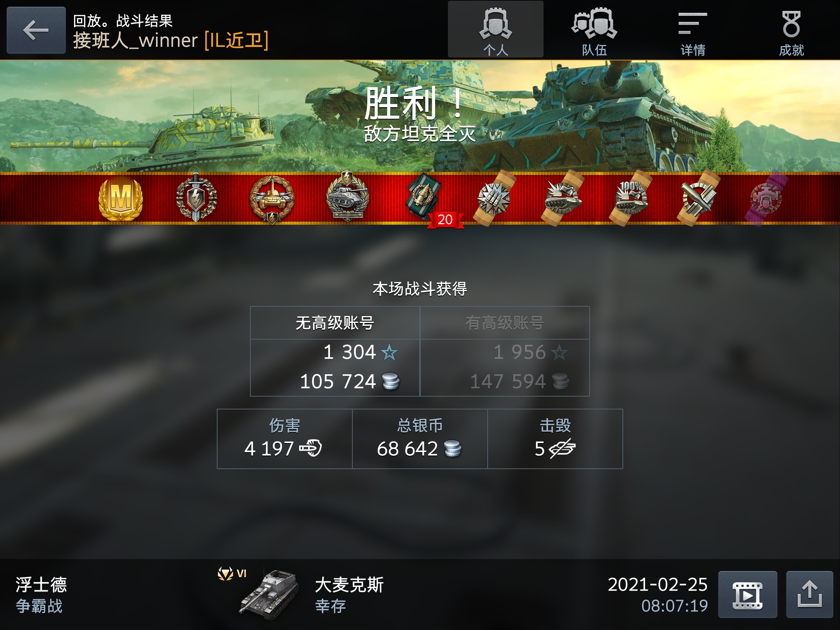This screenshot has height=630, width=840.
Task: Tap the faded purple ribbon medal
Action: point(766,198)
